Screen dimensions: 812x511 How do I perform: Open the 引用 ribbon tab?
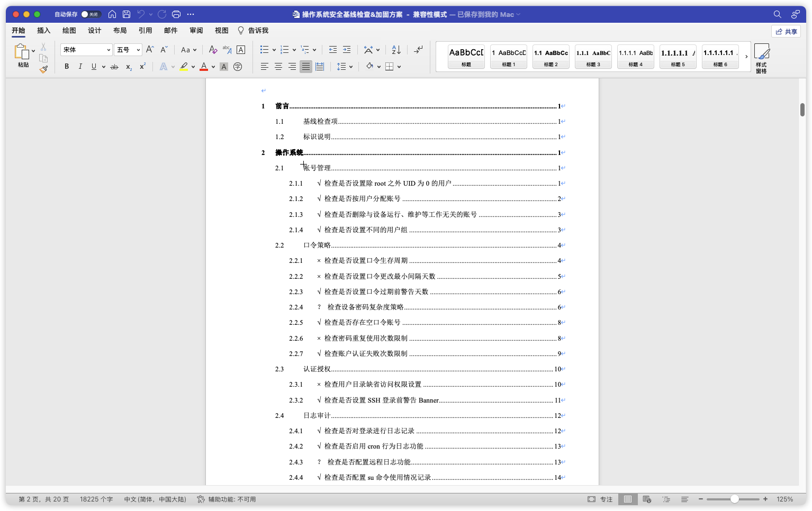point(145,31)
